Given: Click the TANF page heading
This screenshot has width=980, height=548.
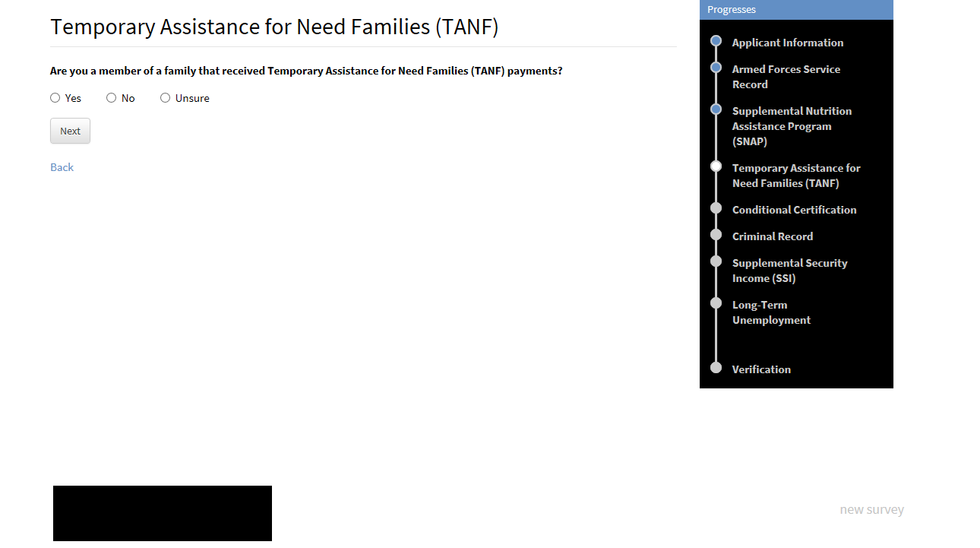Looking at the screenshot, I should click(x=274, y=27).
